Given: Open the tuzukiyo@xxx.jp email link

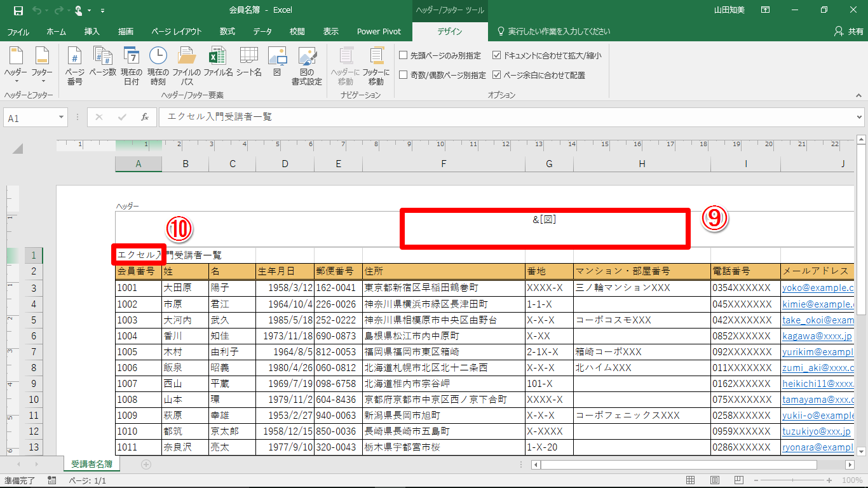Looking at the screenshot, I should coord(817,431).
